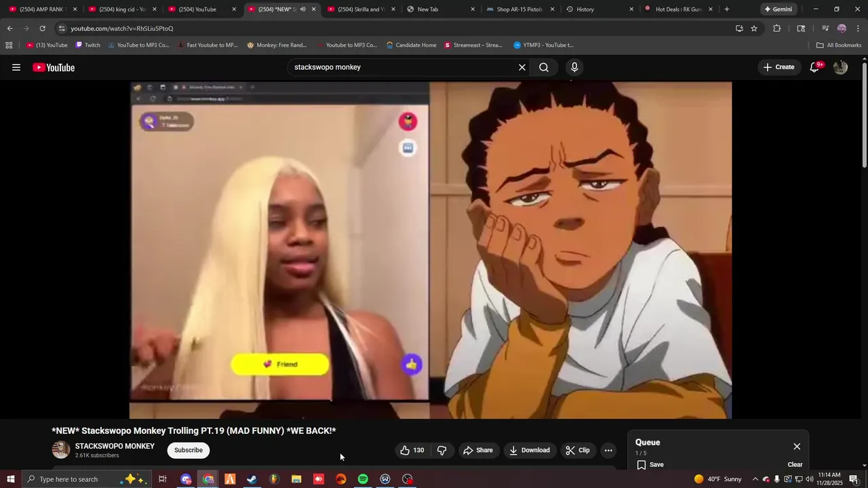Open the YouTube notifications bell

815,67
